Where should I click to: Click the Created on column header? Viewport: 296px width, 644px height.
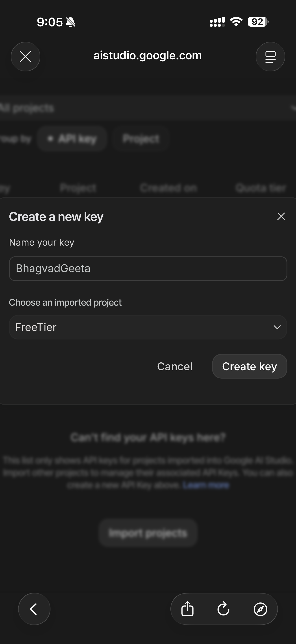click(x=168, y=188)
